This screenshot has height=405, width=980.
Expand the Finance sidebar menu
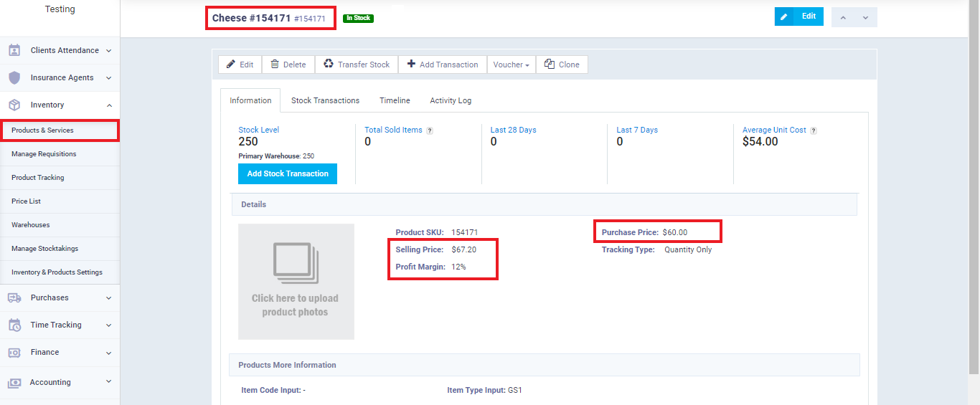click(x=109, y=353)
